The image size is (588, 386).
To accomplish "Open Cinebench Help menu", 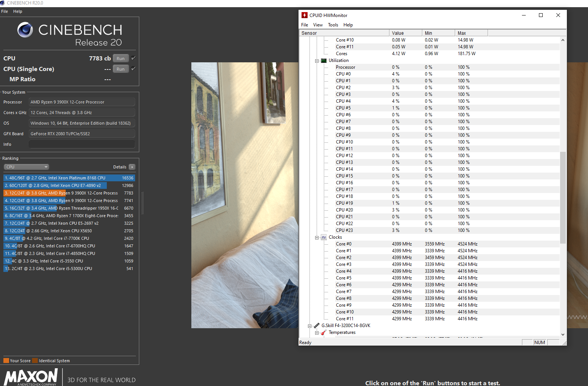I will (x=18, y=11).
